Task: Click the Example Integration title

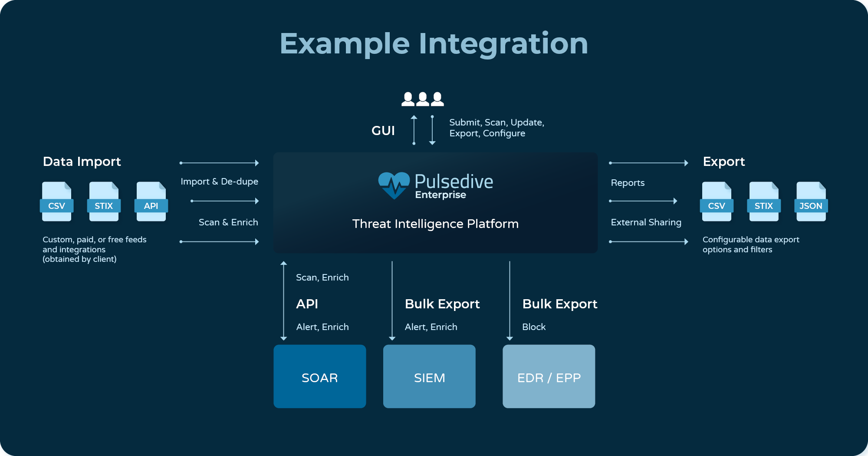Action: 434,44
